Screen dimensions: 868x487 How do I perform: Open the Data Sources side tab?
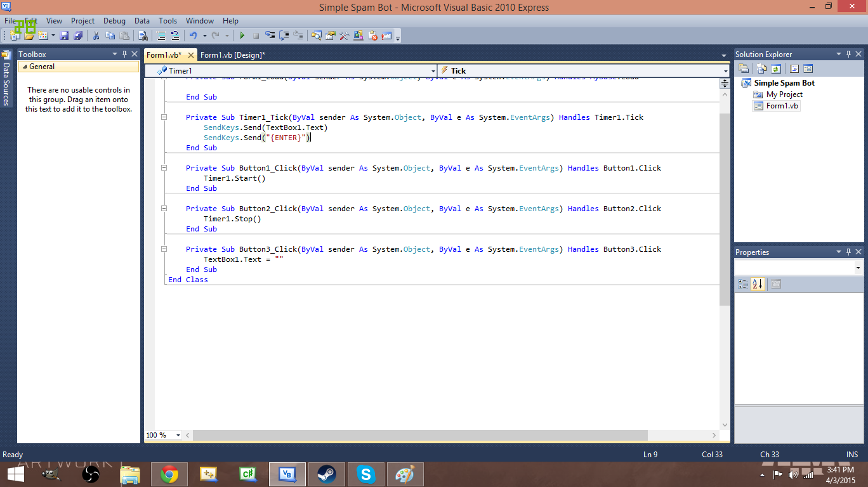pos(6,79)
